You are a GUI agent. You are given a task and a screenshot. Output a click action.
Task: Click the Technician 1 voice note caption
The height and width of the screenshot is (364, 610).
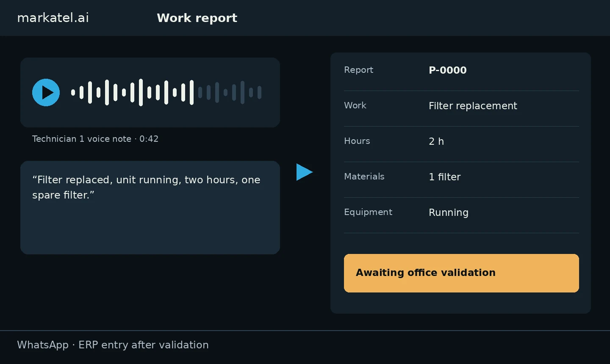click(95, 139)
